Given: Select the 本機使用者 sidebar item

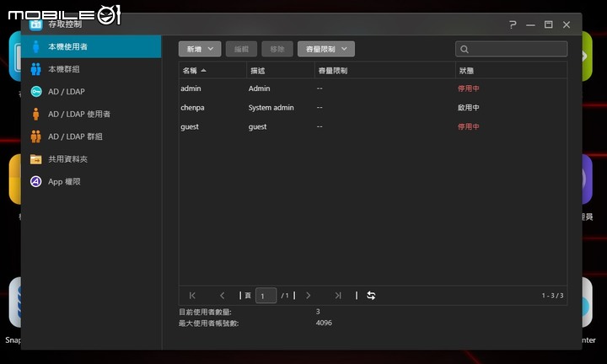Looking at the screenshot, I should [91, 47].
